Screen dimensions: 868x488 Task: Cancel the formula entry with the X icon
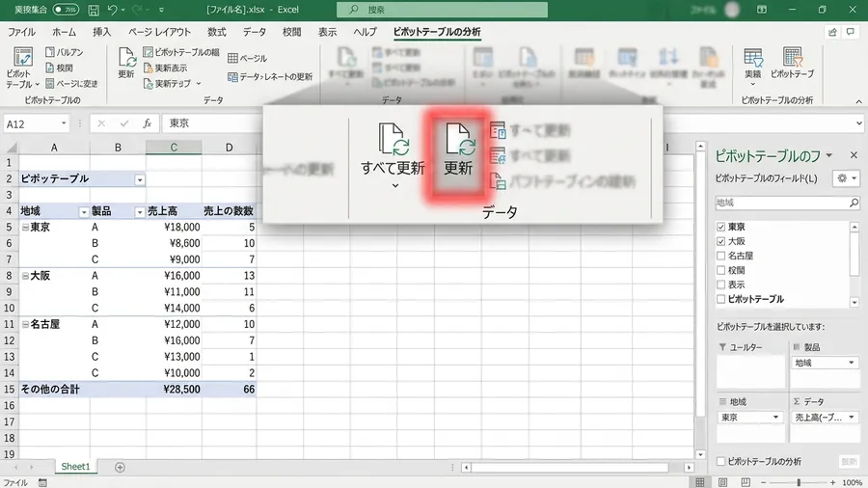tap(101, 123)
